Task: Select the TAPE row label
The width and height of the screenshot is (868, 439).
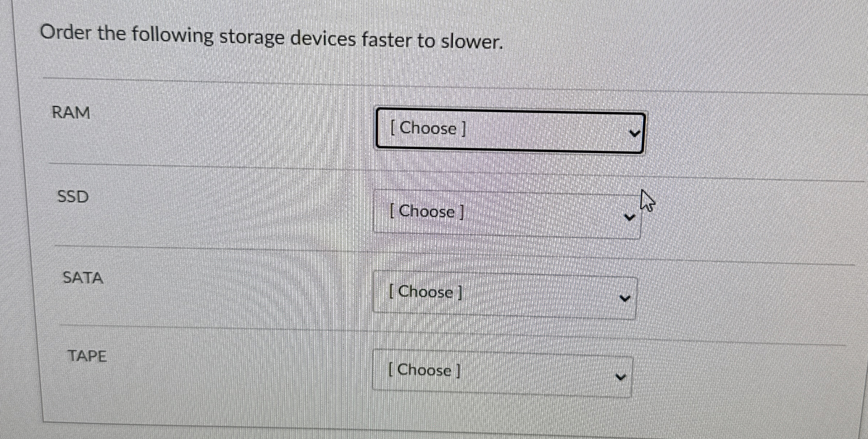Action: [x=87, y=356]
